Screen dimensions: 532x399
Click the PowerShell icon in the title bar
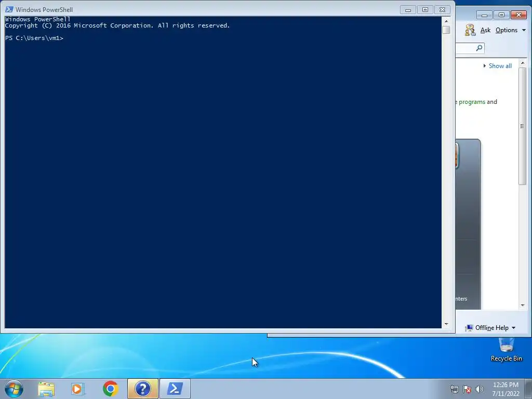9,9
